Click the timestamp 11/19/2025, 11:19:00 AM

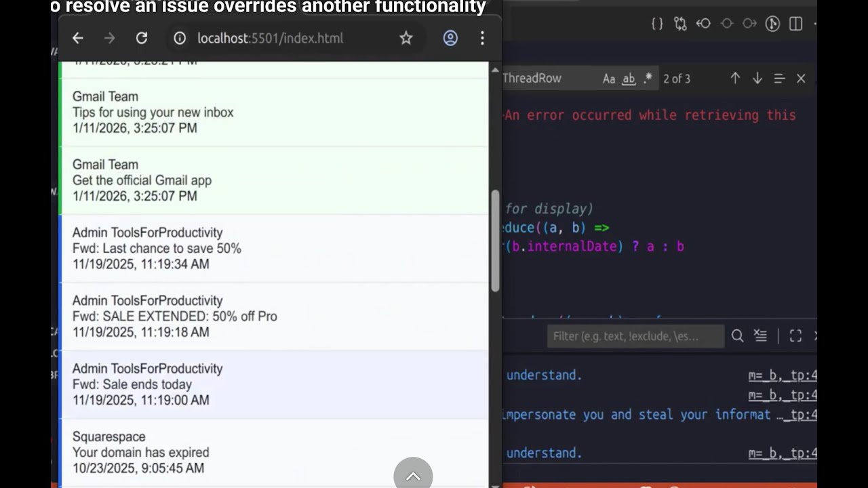pyautogui.click(x=140, y=401)
